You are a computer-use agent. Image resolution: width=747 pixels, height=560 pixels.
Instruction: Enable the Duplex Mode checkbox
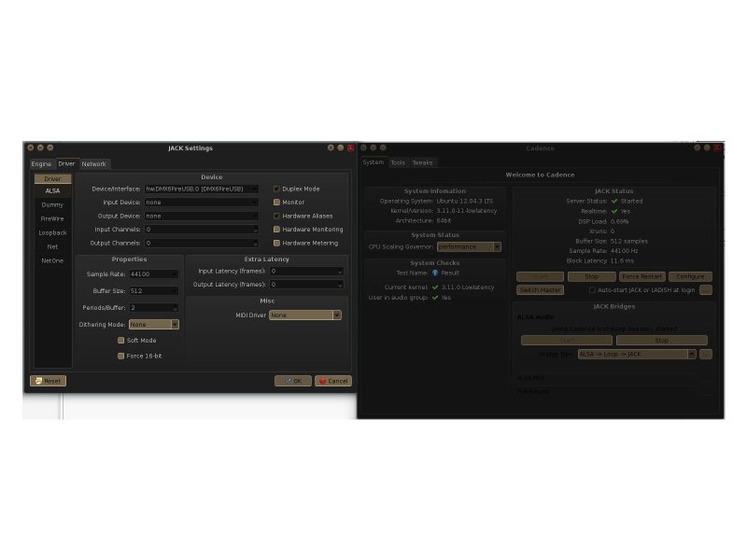point(276,189)
